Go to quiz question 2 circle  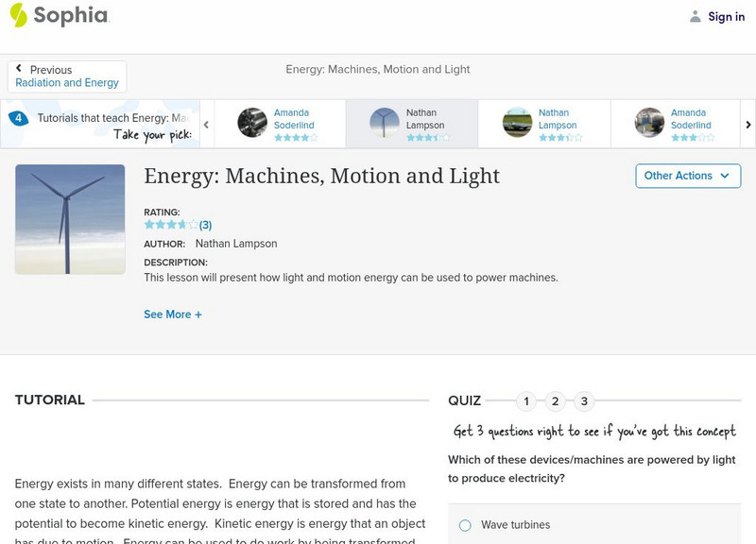point(556,401)
